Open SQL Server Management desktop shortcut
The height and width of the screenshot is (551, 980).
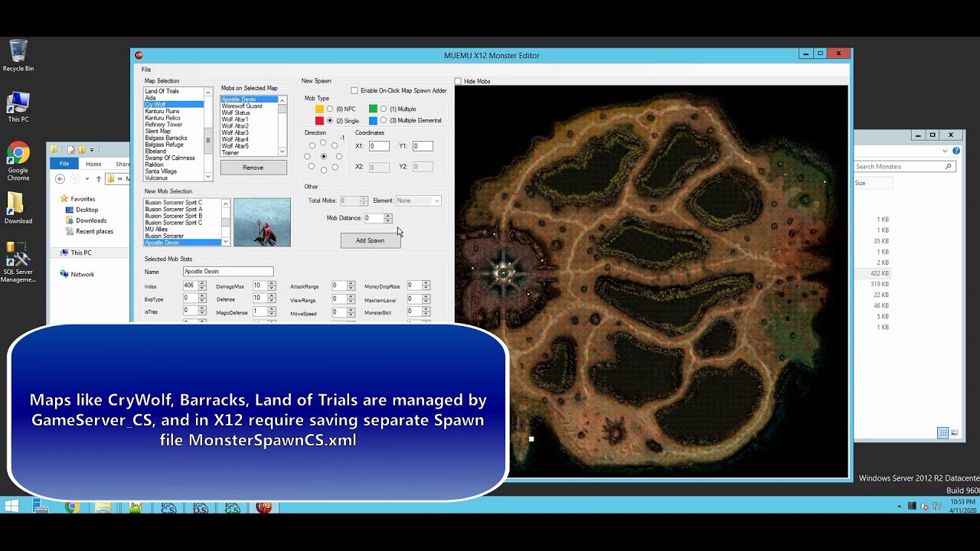(18, 262)
